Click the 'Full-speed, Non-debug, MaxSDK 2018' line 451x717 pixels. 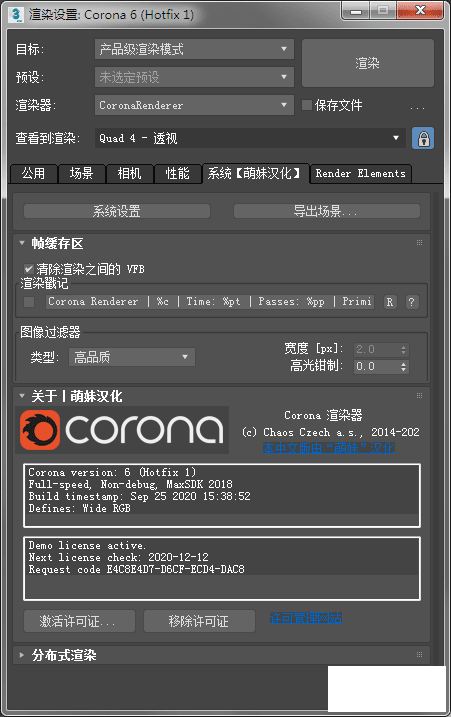click(130, 484)
